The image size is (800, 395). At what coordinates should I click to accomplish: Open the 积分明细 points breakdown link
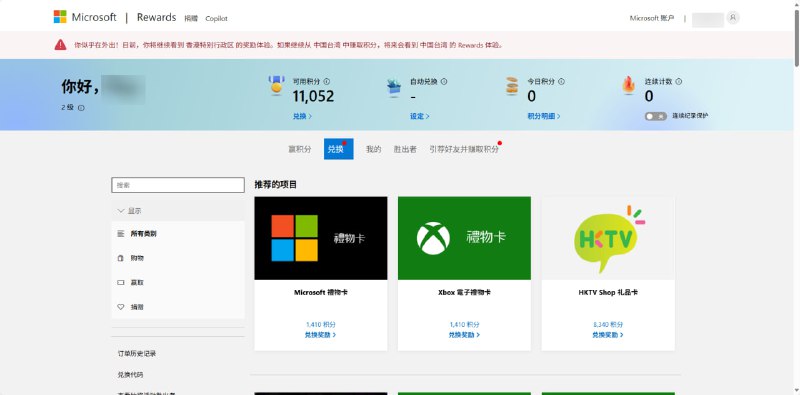544,116
